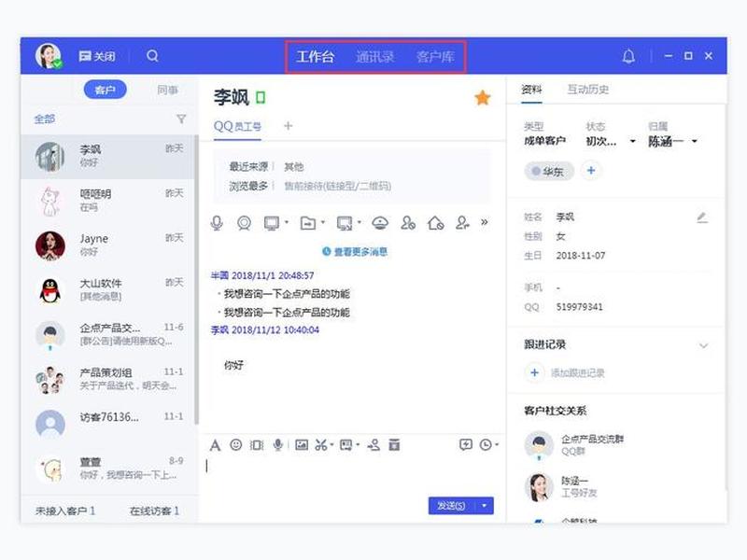
Task: Record voice message via input microphone
Action: [x=277, y=445]
